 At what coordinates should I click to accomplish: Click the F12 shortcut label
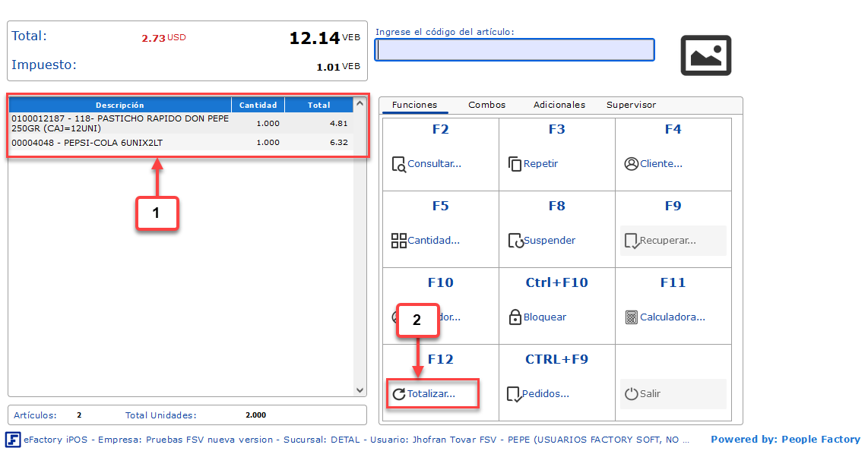click(441, 359)
